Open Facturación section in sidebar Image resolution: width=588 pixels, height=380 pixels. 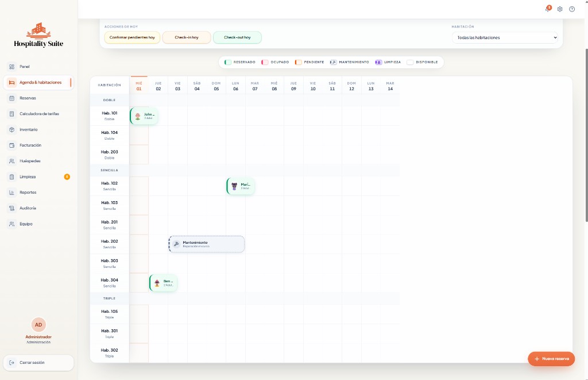pos(38,145)
